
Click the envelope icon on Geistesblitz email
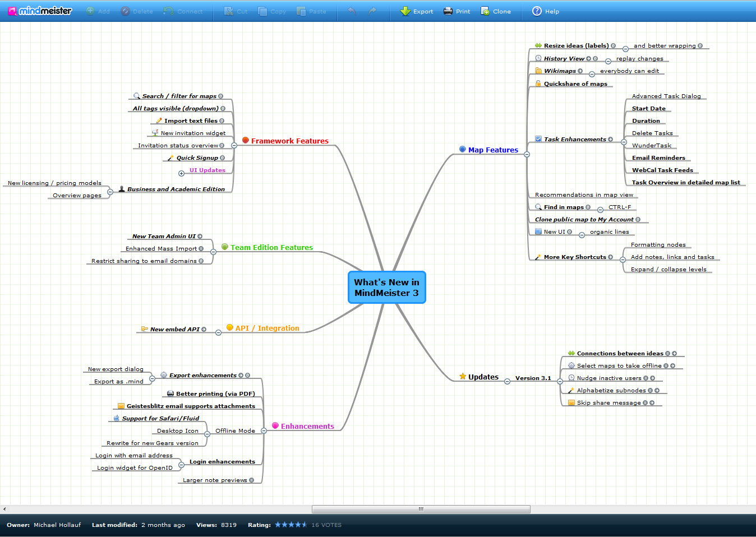click(121, 406)
